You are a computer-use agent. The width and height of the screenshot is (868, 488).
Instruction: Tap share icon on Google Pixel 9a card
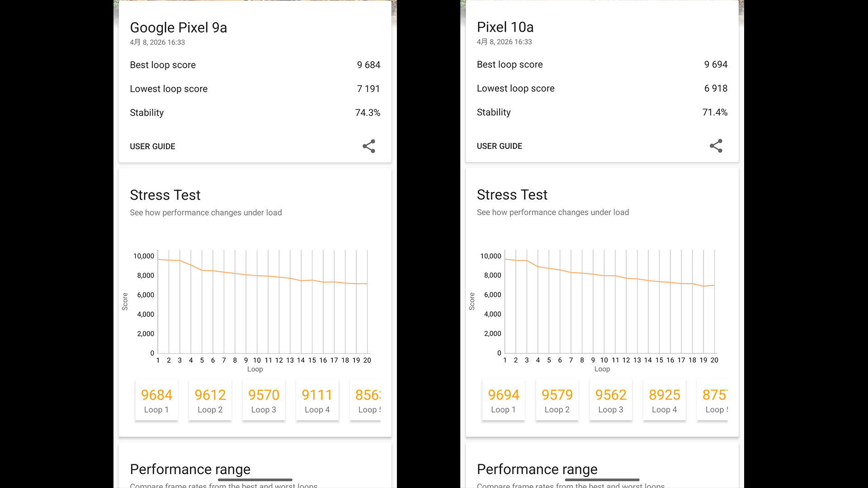pyautogui.click(x=369, y=146)
